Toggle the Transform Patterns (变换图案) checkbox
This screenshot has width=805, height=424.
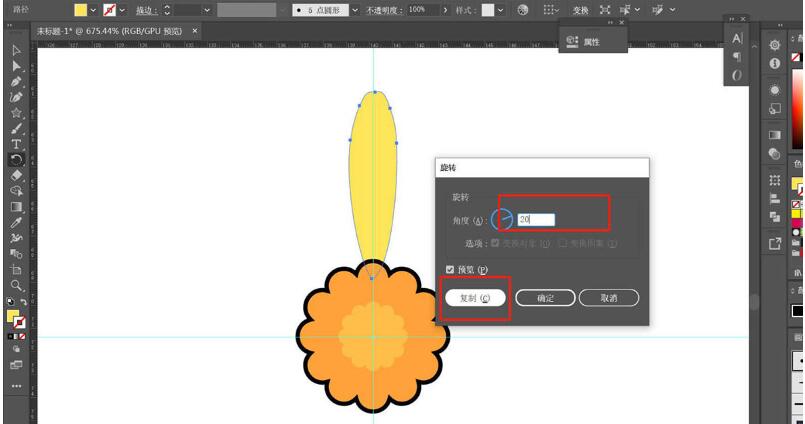(563, 243)
